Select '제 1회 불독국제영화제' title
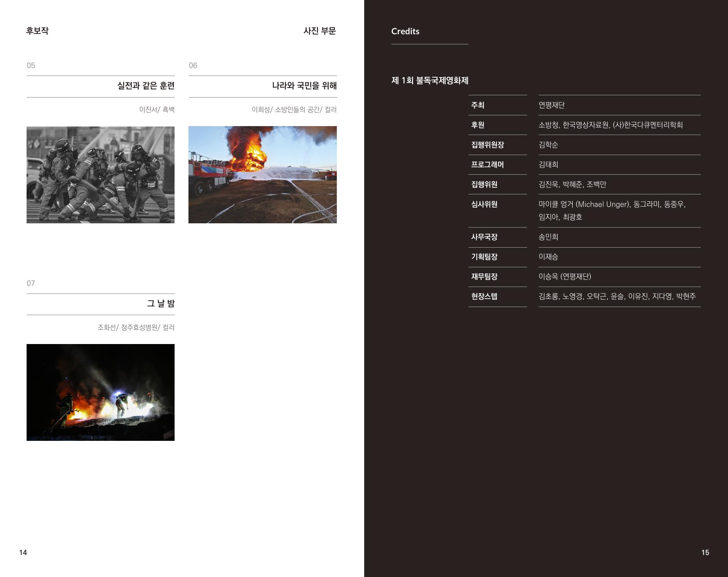 pos(430,81)
